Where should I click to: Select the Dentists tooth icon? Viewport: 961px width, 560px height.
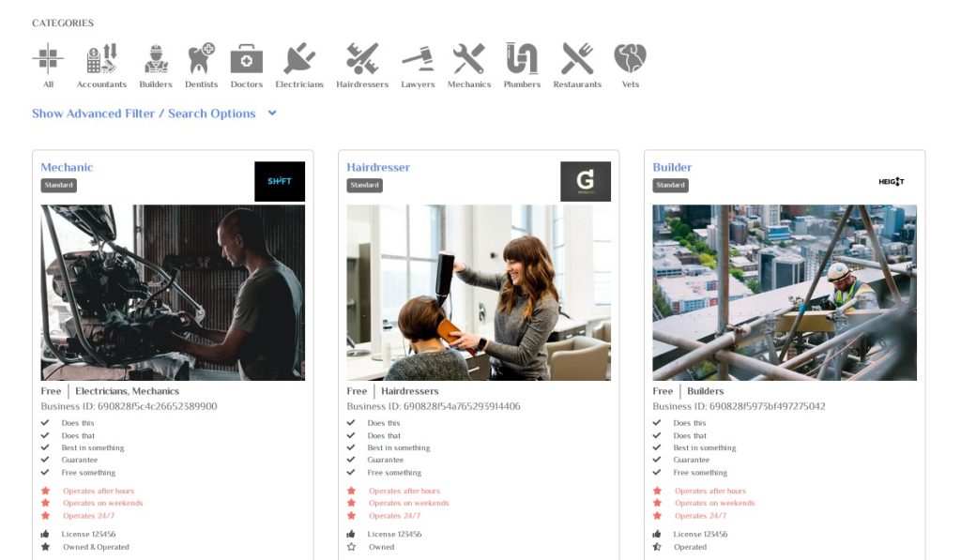coord(201,59)
